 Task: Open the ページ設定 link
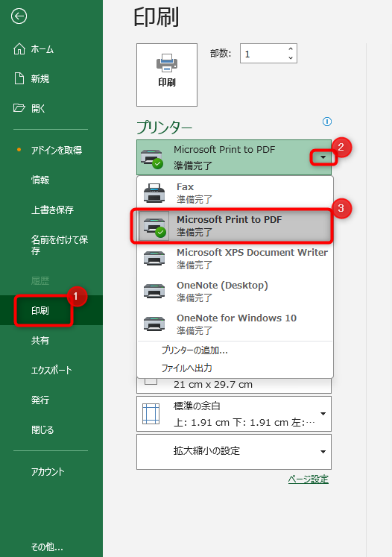point(309,479)
